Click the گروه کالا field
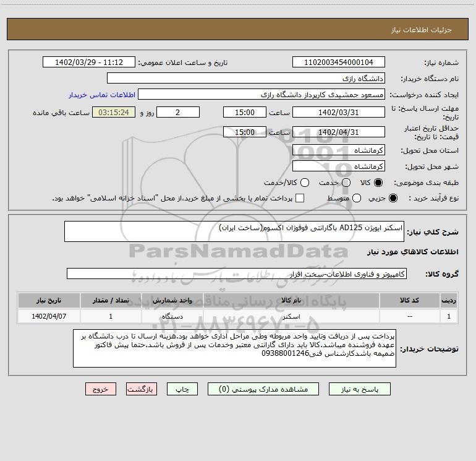Image resolution: width=476 pixels, height=461 pixels. 237,274
